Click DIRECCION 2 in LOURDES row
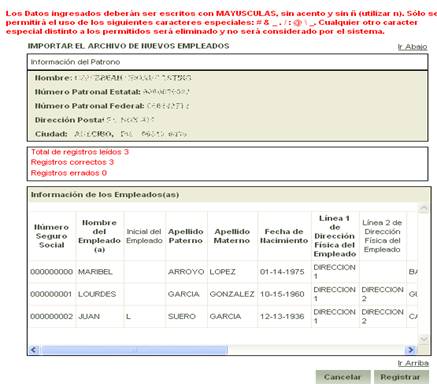 coord(382,294)
